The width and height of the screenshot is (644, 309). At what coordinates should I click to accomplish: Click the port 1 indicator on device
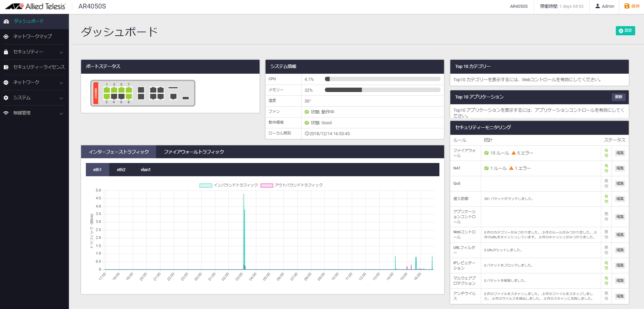(x=107, y=90)
